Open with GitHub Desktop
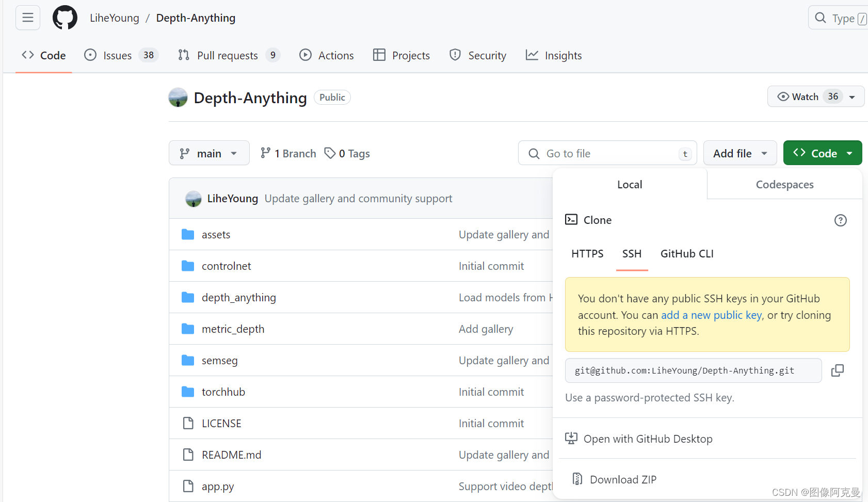The width and height of the screenshot is (868, 502). pyautogui.click(x=648, y=438)
